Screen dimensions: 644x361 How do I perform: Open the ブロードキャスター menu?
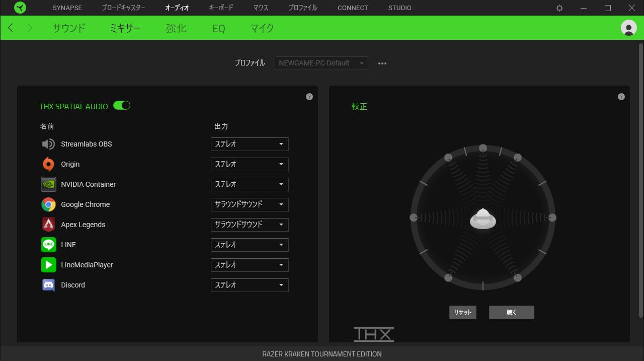tap(123, 8)
